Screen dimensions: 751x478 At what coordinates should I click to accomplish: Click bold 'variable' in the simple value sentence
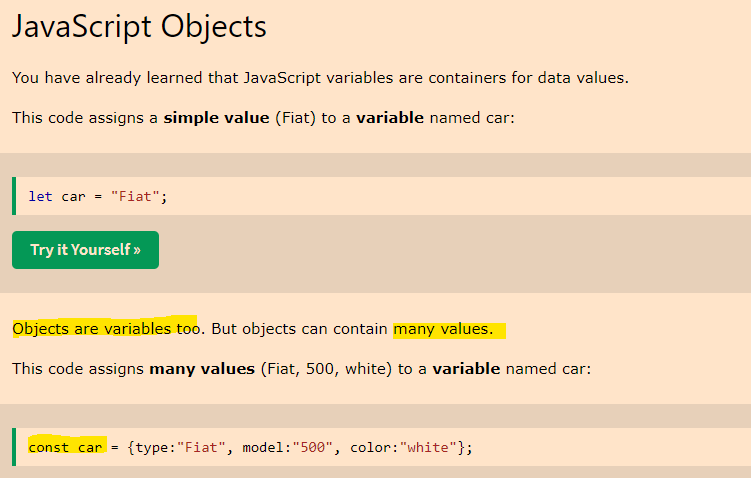point(390,118)
